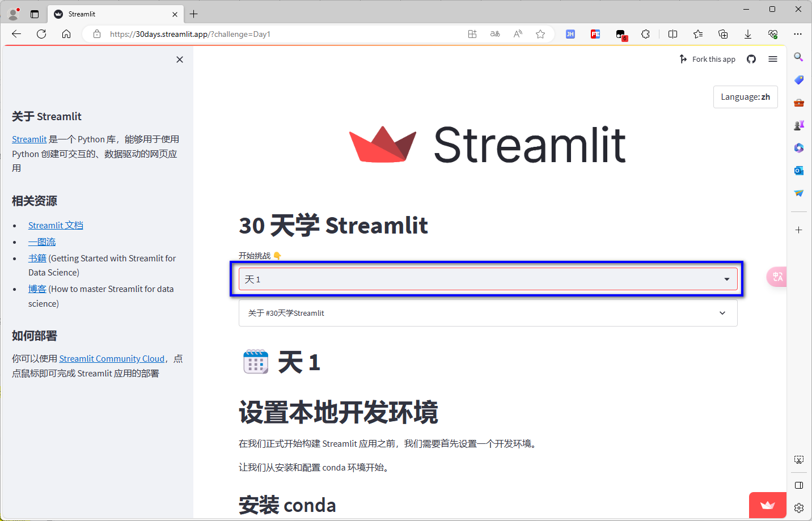Open the Streamlit Community Cloud link
Viewport: 812px width, 521px height.
click(x=112, y=358)
